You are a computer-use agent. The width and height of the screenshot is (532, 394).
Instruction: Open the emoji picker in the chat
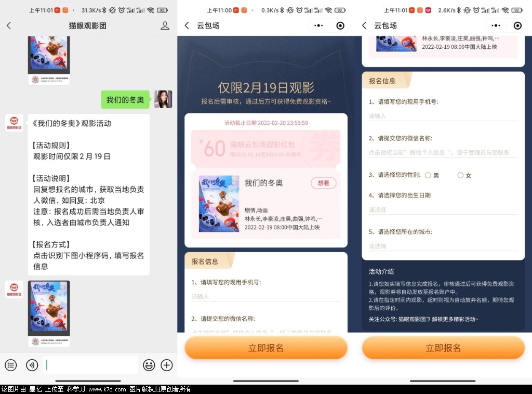[x=149, y=365]
